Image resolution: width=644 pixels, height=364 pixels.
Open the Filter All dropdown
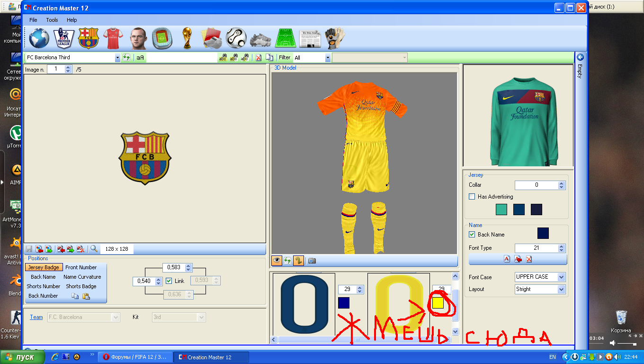(x=328, y=58)
